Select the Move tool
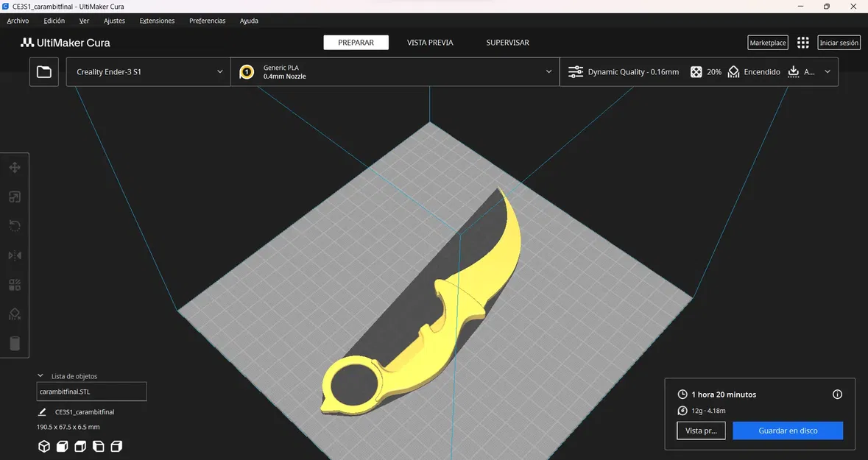This screenshot has width=868, height=460. 14,167
